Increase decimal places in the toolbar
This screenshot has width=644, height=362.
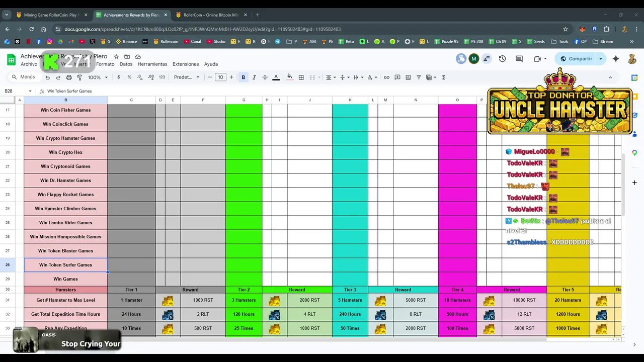150,77
